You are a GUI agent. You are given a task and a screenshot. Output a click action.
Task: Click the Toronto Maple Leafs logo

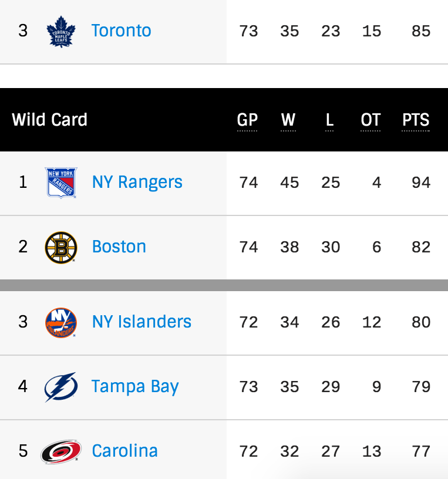coord(61,32)
